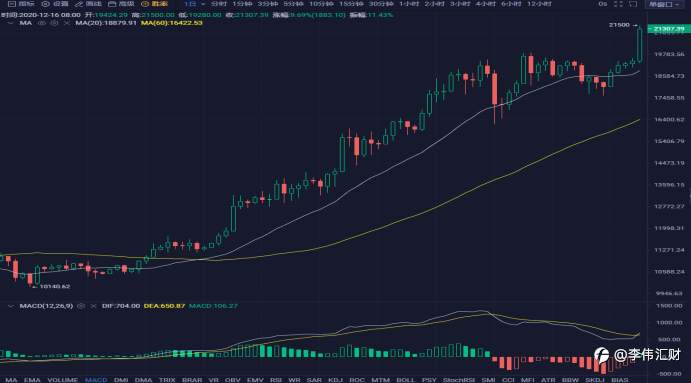The height and width of the screenshot is (383, 691).
Task: Select EMA in the bottom indicator bar
Action: (x=32, y=379)
